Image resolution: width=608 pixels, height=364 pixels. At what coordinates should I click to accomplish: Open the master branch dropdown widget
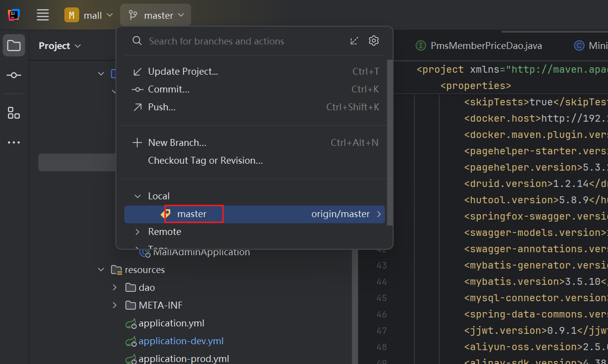click(155, 15)
